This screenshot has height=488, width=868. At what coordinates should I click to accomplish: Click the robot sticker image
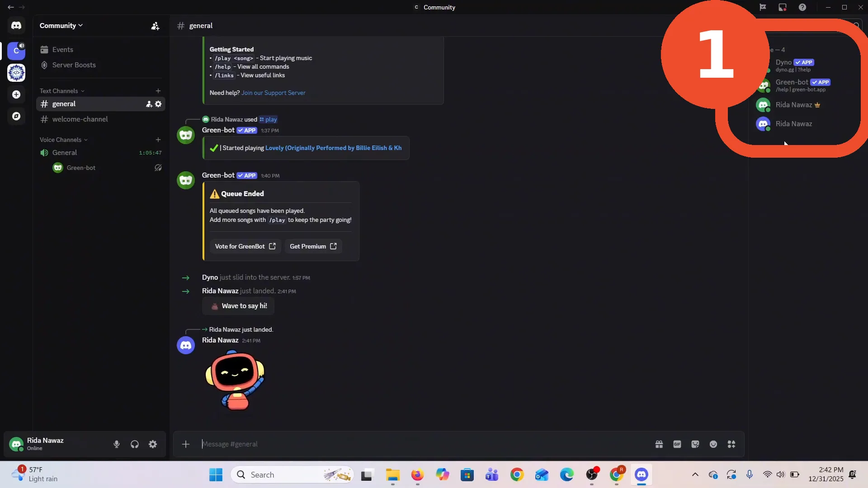pos(235,380)
